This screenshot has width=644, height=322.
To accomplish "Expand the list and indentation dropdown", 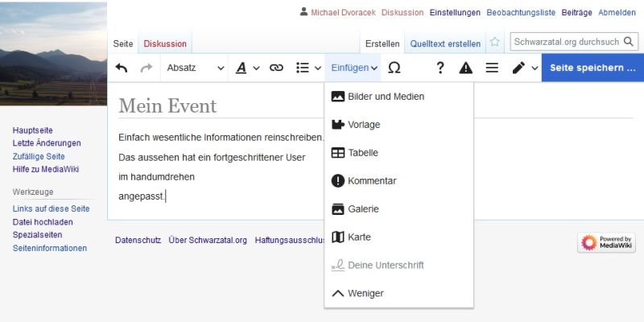I will [x=308, y=68].
